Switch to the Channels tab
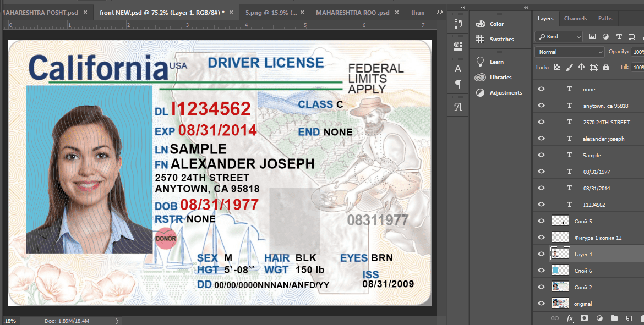The height and width of the screenshot is (325, 644). tap(575, 19)
